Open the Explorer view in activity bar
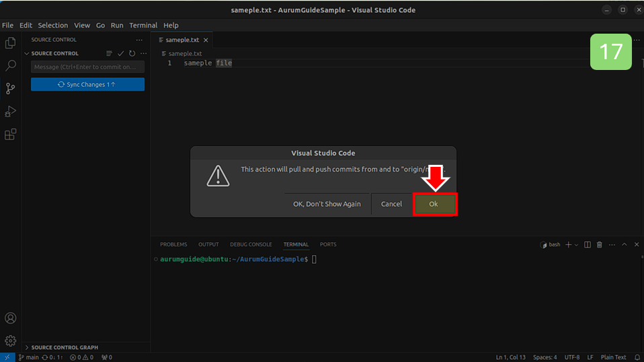644x362 pixels. (x=10, y=43)
